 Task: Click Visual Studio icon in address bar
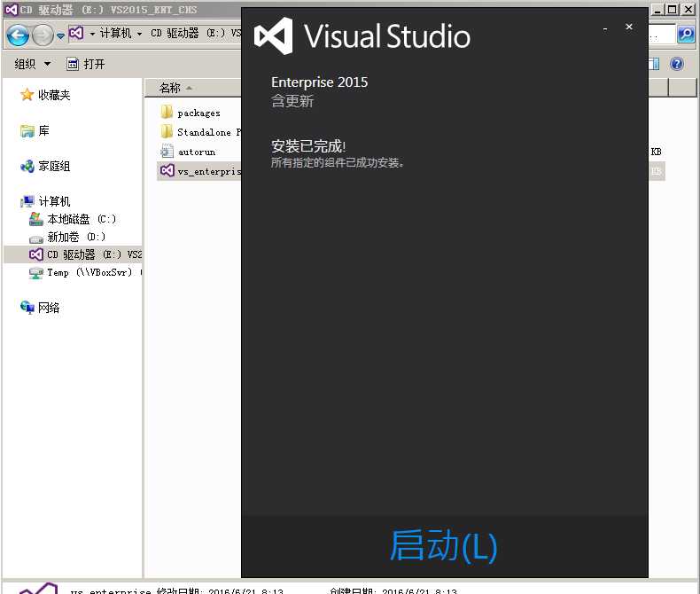coord(76,33)
